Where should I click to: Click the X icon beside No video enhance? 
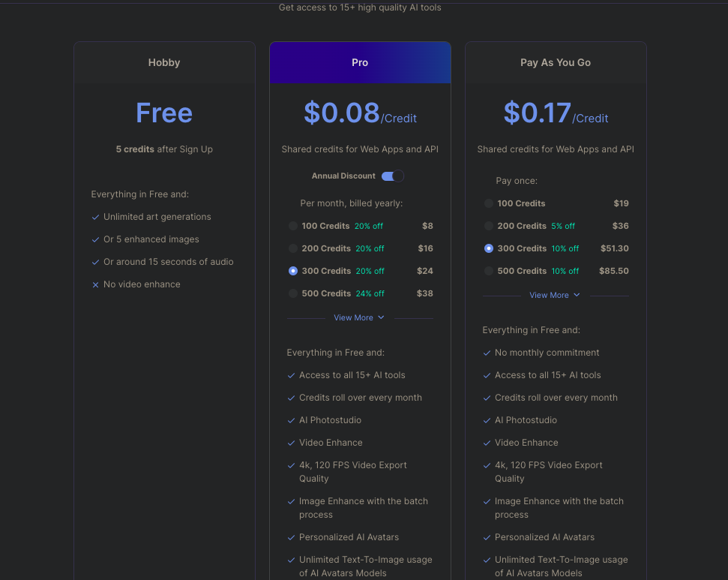click(95, 285)
